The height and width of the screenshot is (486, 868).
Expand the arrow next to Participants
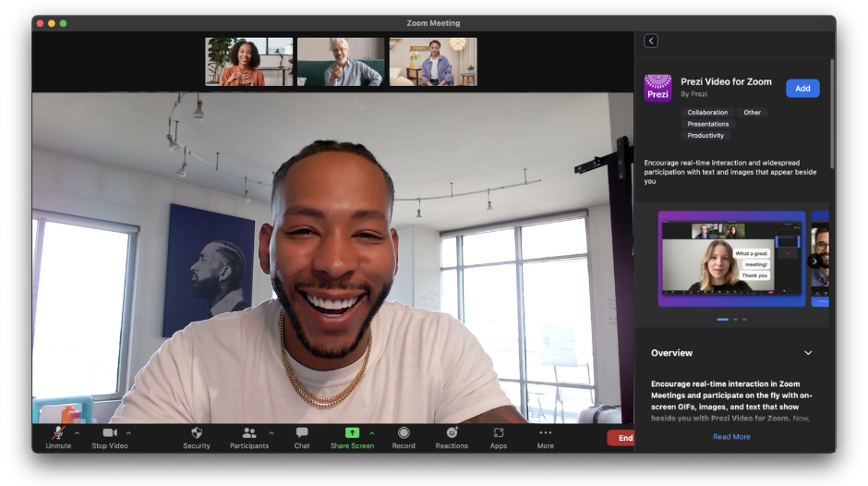coord(271,432)
